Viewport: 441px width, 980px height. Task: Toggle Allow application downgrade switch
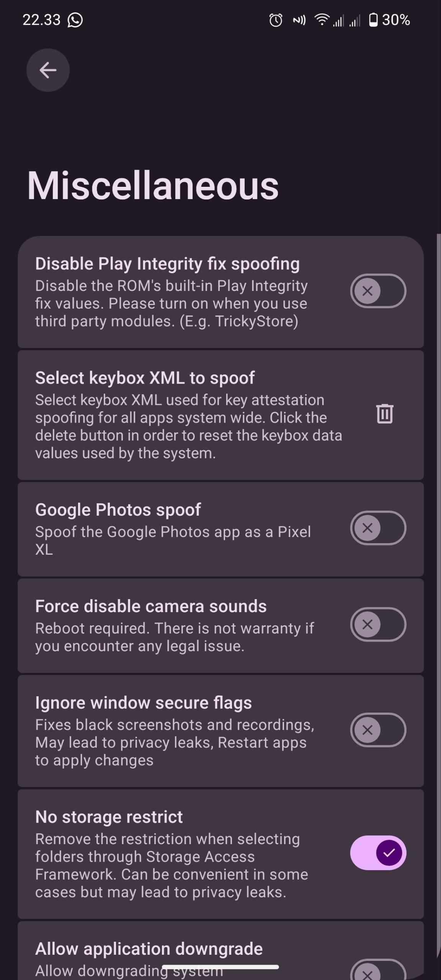point(378,970)
